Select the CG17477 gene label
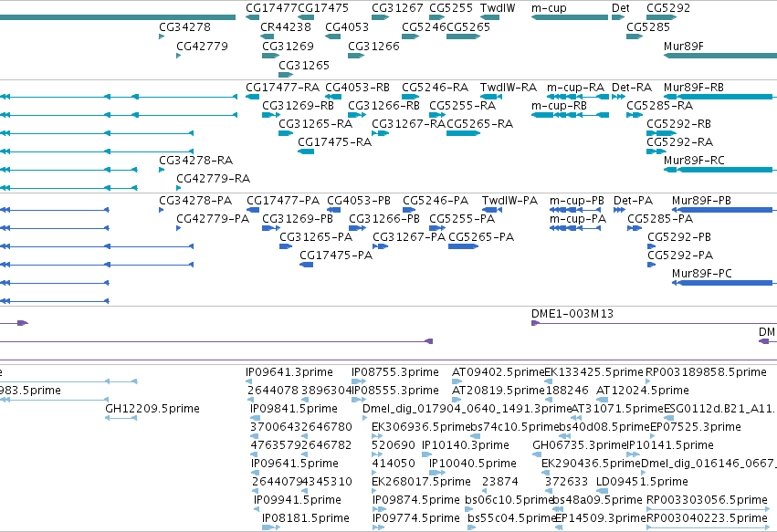The image size is (777, 532). tap(271, 8)
